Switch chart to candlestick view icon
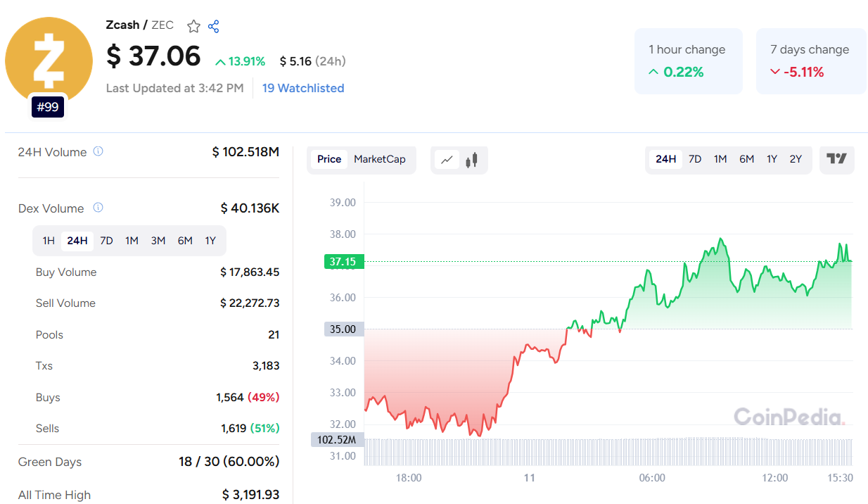The image size is (868, 504). (472, 160)
